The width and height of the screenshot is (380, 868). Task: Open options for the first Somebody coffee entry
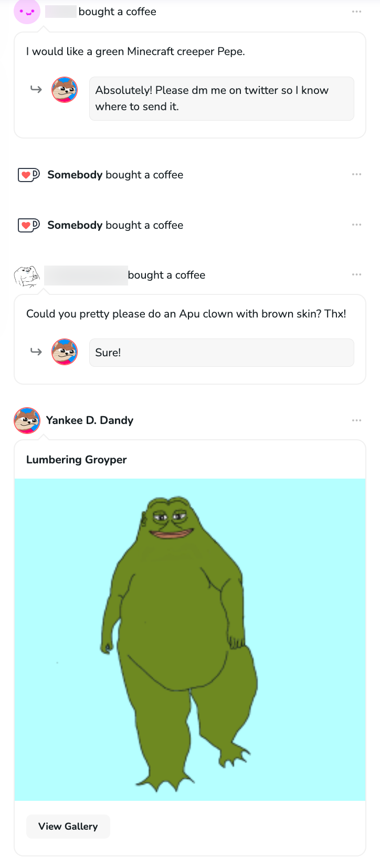(x=356, y=174)
